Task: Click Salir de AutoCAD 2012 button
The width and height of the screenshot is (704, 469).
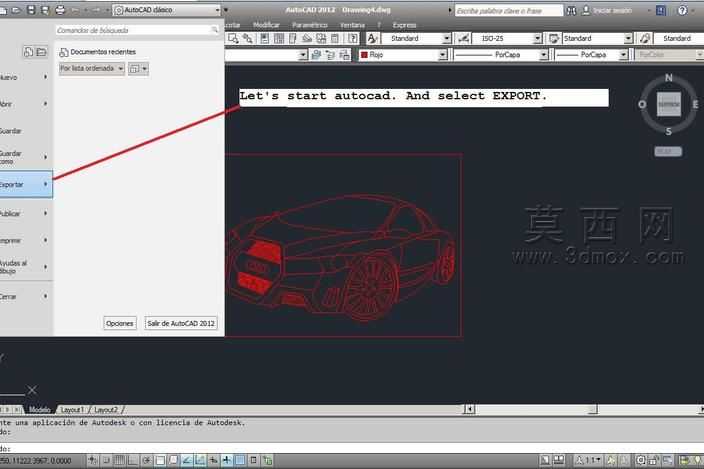Action: pos(181,323)
